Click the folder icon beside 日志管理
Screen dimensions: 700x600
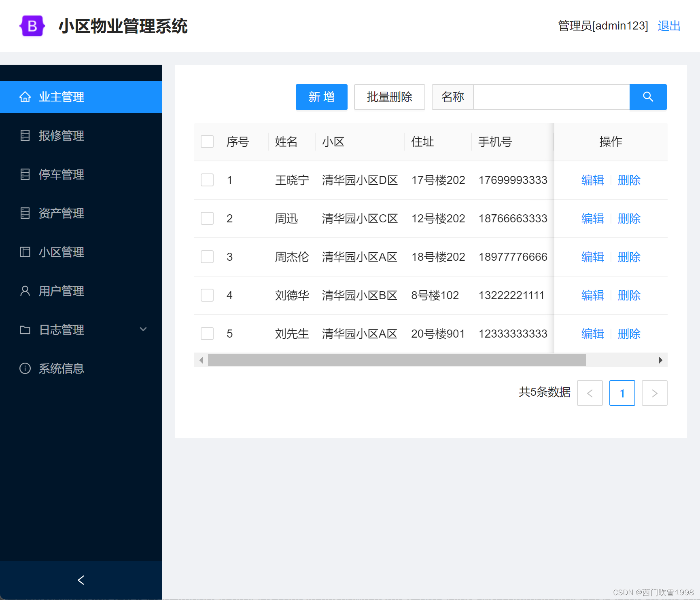(x=25, y=330)
